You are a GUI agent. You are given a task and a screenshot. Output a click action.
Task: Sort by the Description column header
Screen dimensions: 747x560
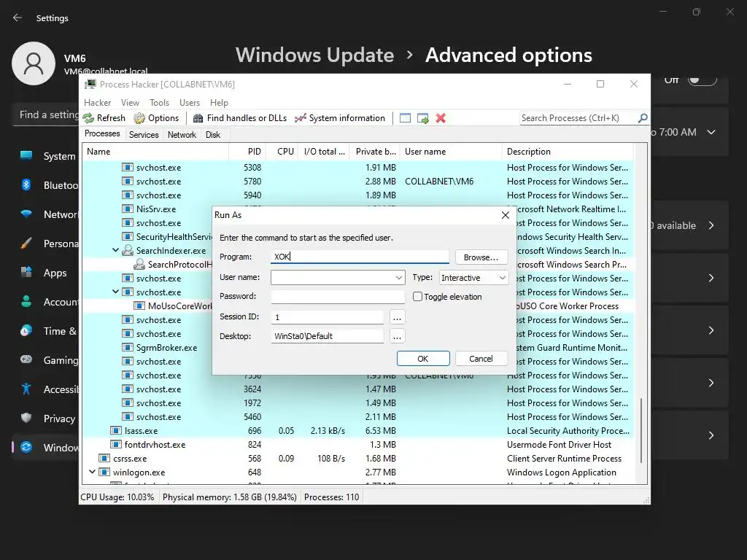[568, 152]
